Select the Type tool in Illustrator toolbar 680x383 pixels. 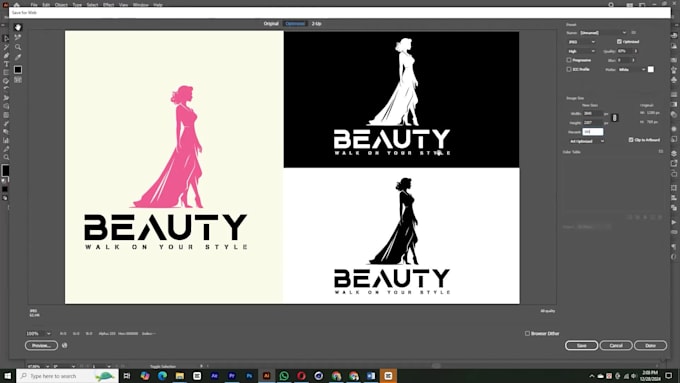tap(6, 64)
